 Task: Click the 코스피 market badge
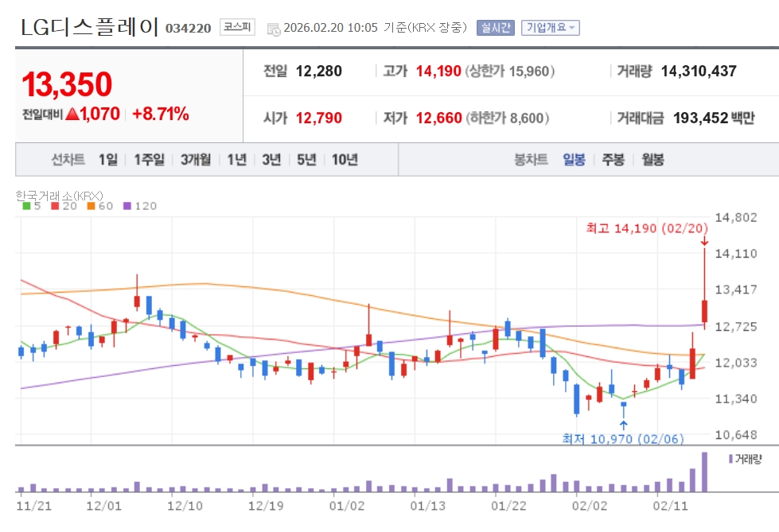pyautogui.click(x=237, y=27)
